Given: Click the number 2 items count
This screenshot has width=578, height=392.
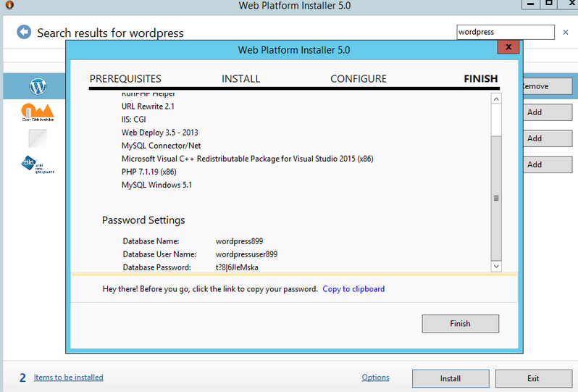Looking at the screenshot, I should point(22,378).
